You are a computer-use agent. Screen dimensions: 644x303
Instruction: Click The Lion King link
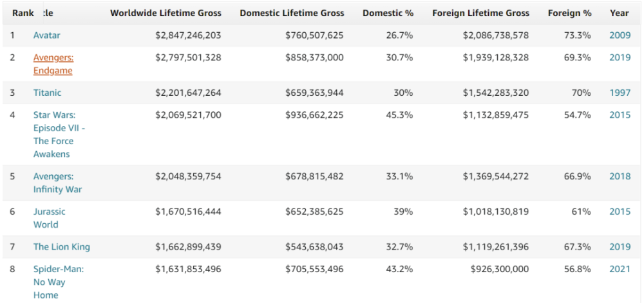point(62,247)
